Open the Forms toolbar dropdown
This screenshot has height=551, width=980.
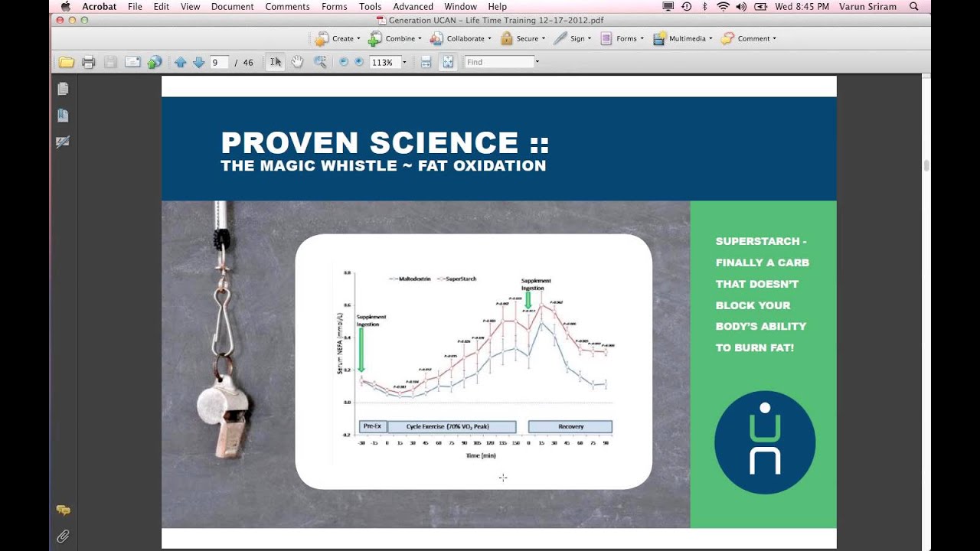pyautogui.click(x=622, y=38)
